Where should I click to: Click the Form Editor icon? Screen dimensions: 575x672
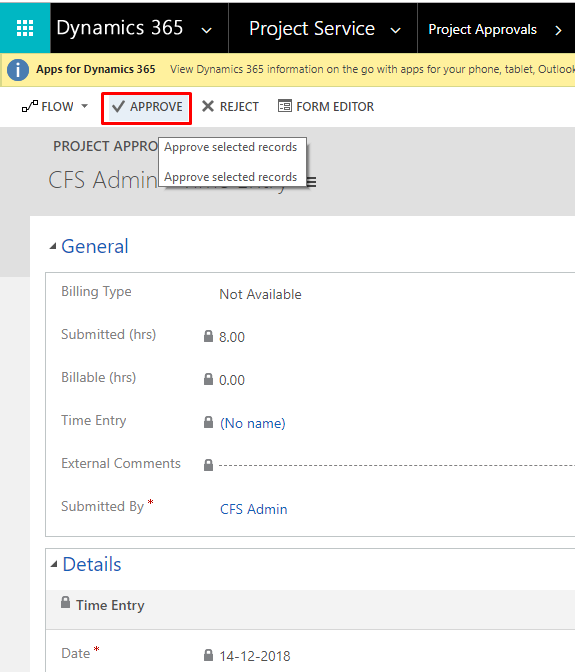(285, 105)
